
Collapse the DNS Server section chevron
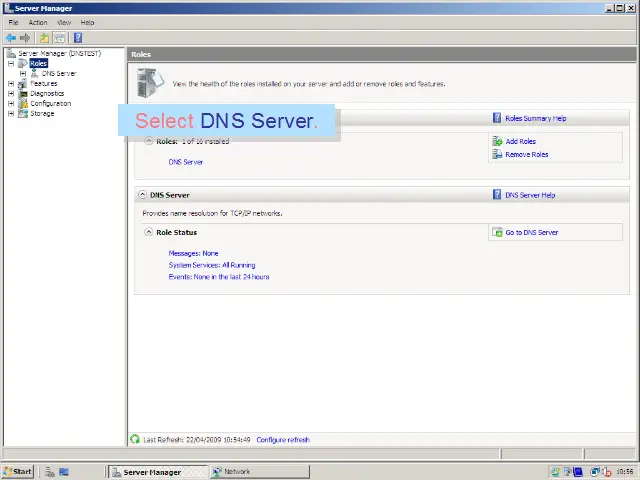[142, 195]
